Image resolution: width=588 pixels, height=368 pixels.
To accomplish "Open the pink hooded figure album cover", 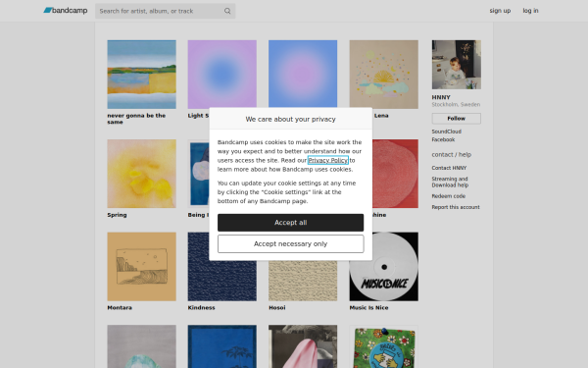I will click(x=303, y=346).
